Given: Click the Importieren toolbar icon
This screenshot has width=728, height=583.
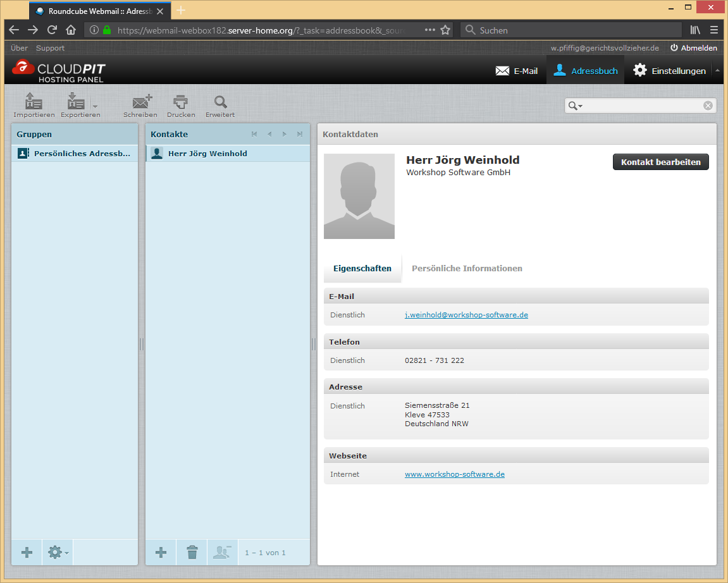Looking at the screenshot, I should (33, 104).
